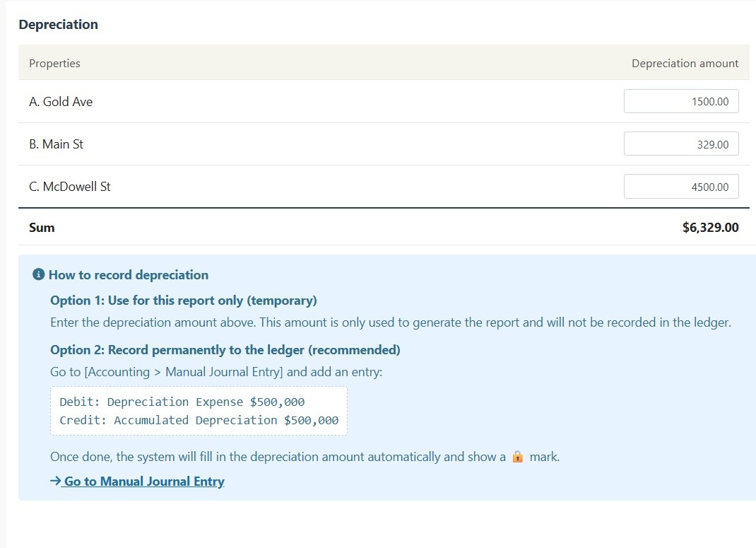Focus the A. Gold Ave depreciation amount field
756x548 pixels.
(681, 101)
